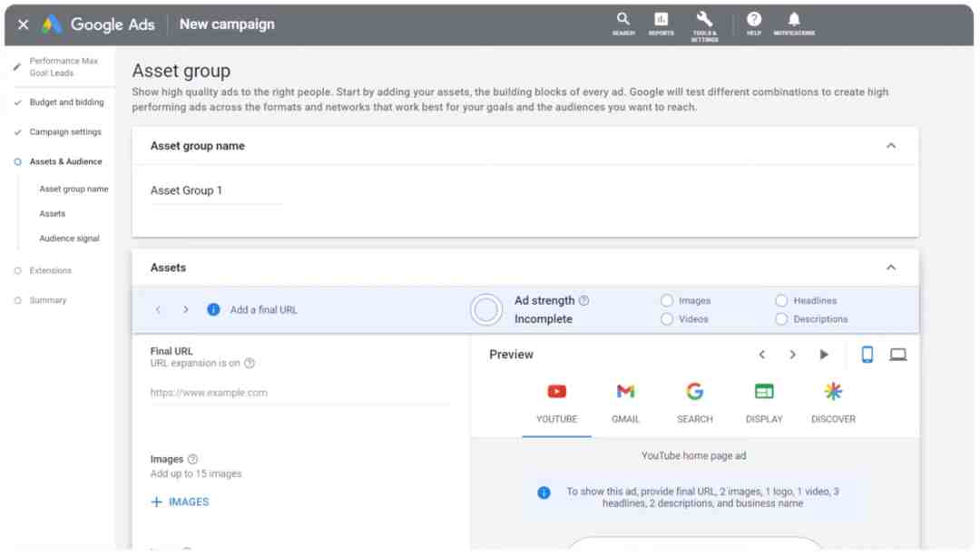Switch to the Discover preview tab
This screenshot has height=555, width=980.
point(833,404)
